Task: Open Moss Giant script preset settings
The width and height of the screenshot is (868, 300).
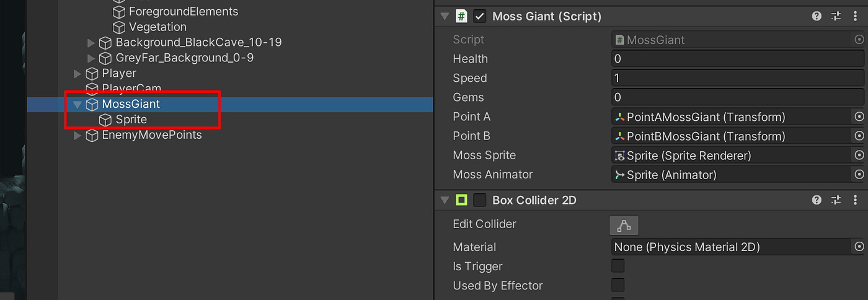Action: coord(836,17)
